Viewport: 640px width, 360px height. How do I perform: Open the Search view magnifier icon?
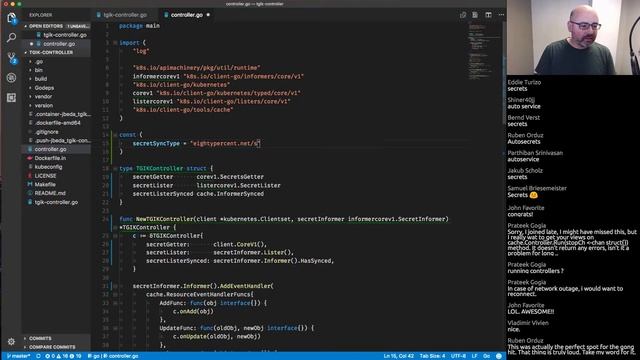(x=11, y=38)
